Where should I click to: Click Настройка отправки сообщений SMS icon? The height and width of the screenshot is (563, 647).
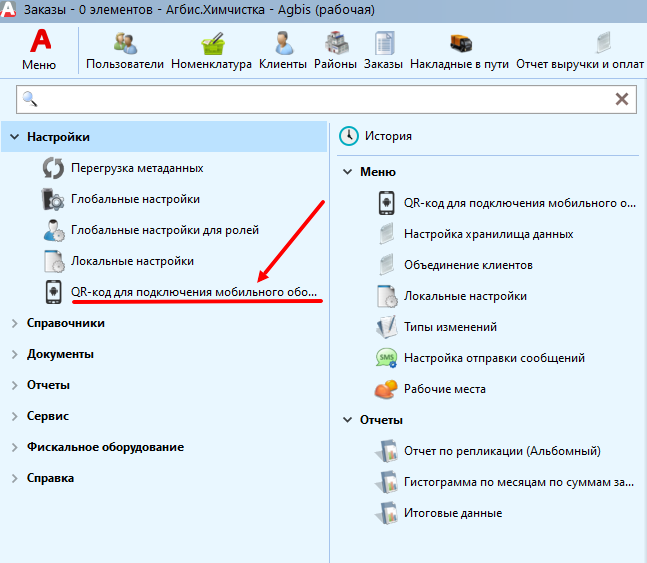pyautogui.click(x=387, y=358)
